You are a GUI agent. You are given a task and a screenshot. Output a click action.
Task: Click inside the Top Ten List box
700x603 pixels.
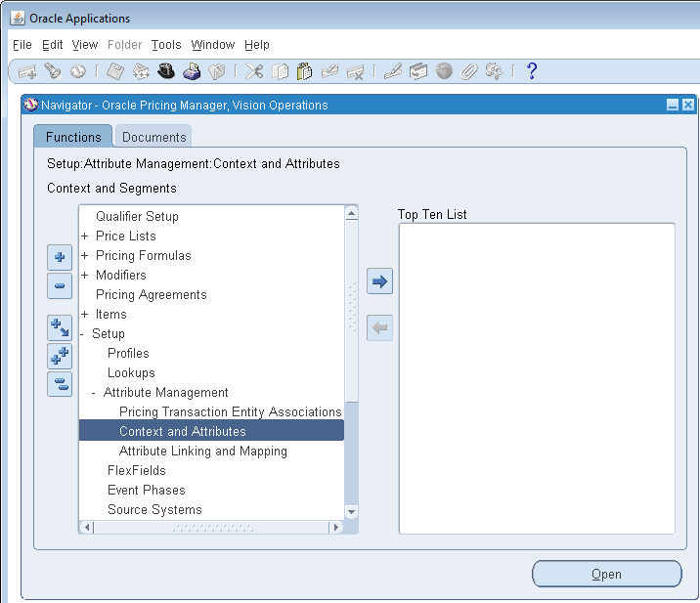[x=537, y=378]
